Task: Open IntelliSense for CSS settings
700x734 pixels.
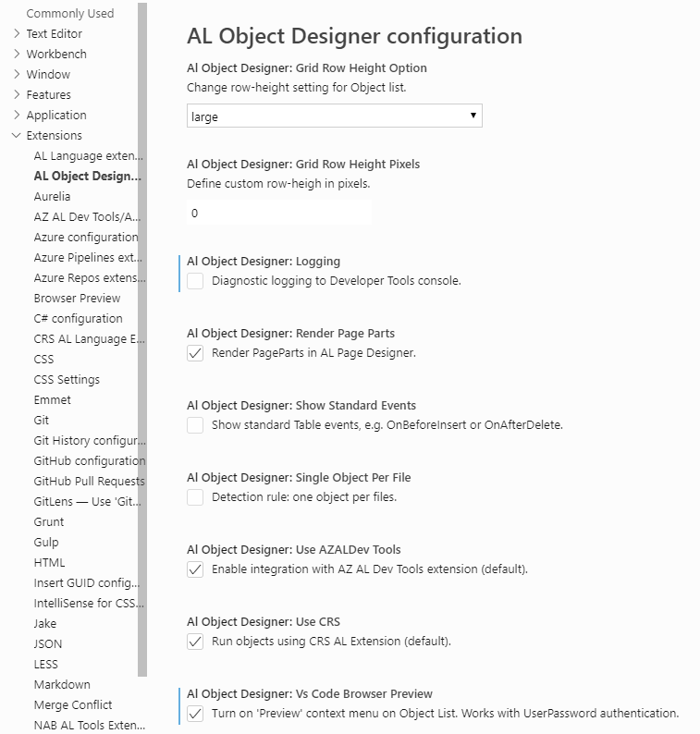Action: pyautogui.click(x=89, y=603)
